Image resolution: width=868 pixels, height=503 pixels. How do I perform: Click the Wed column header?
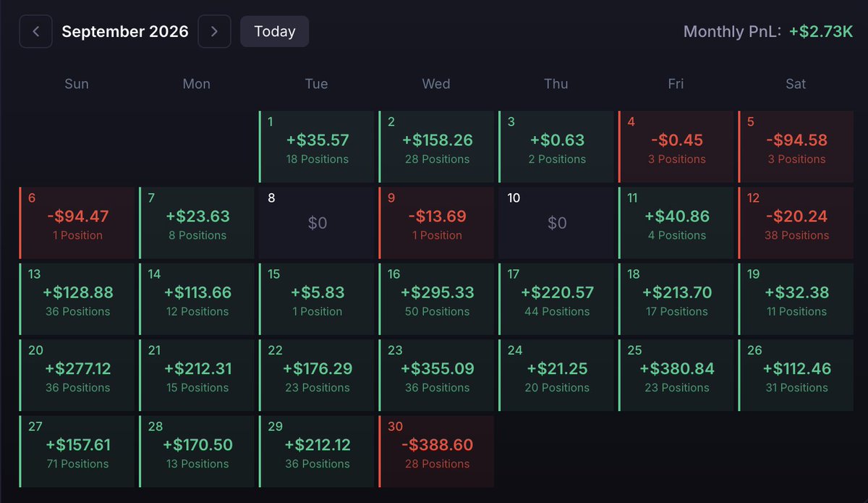coord(436,84)
